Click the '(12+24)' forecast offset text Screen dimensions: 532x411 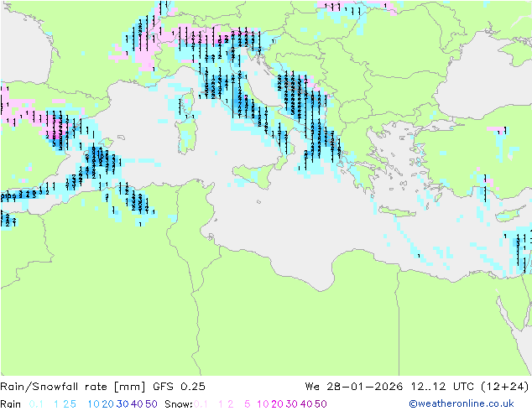505,387
